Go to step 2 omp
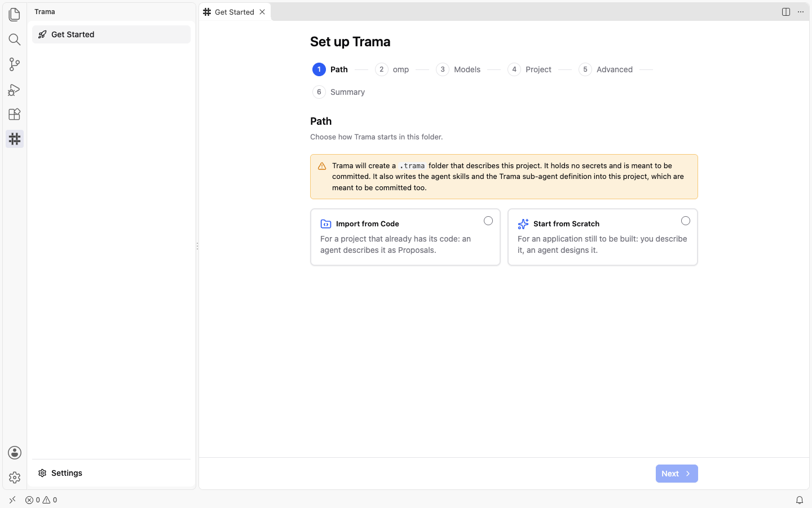 click(x=392, y=69)
